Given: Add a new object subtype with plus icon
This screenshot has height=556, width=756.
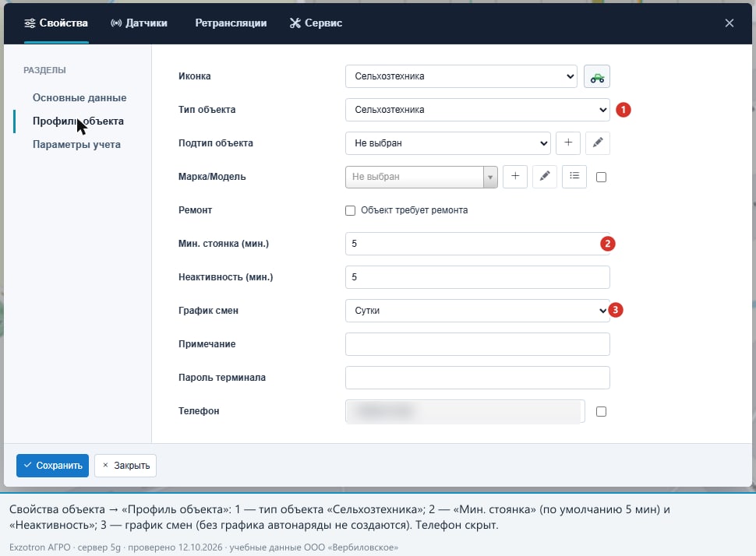Looking at the screenshot, I should (568, 143).
